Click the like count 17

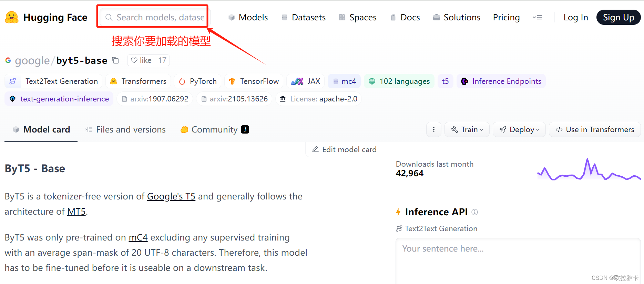click(x=162, y=60)
